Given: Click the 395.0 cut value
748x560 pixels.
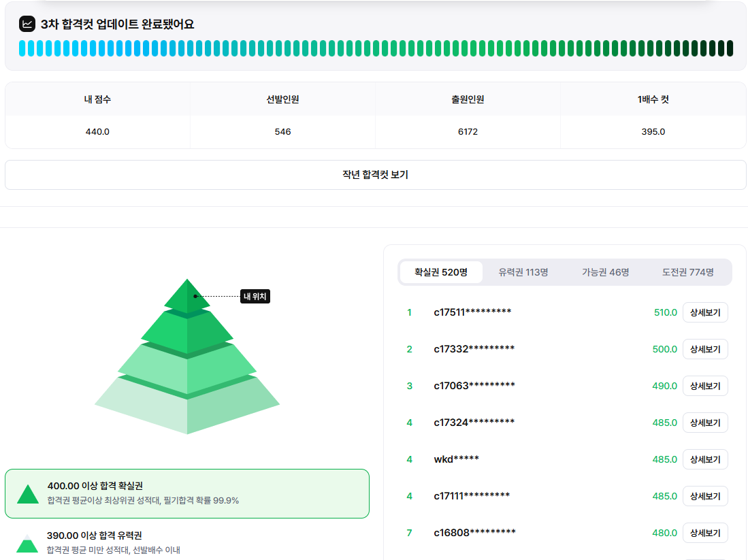Looking at the screenshot, I should click(653, 131).
